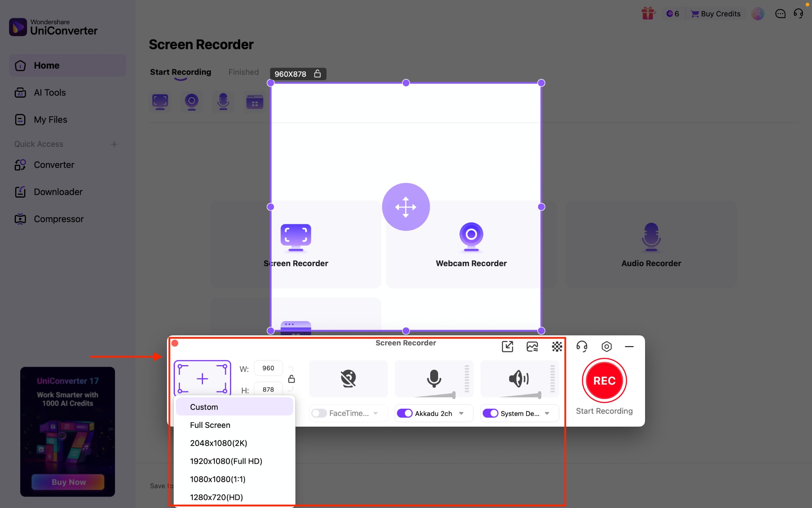
Task: Click the width field showing 960
Action: tap(268, 368)
